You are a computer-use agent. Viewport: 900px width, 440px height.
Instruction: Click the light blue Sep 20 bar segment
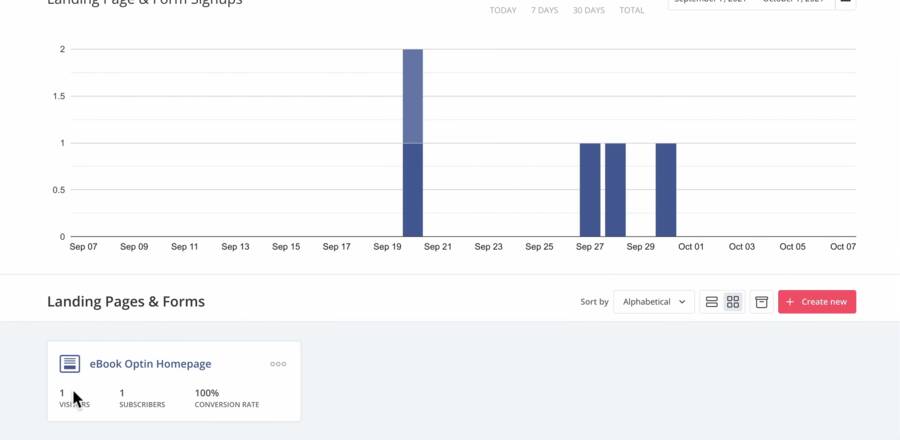(x=413, y=96)
